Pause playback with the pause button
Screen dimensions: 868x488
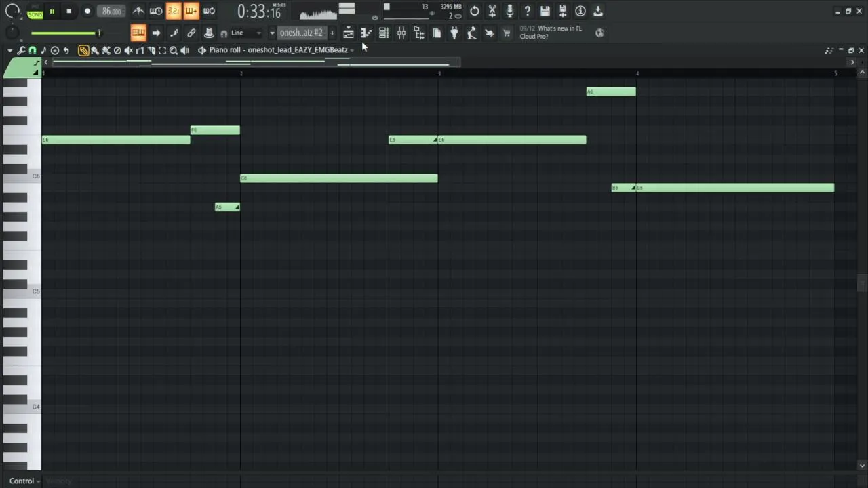coord(52,12)
